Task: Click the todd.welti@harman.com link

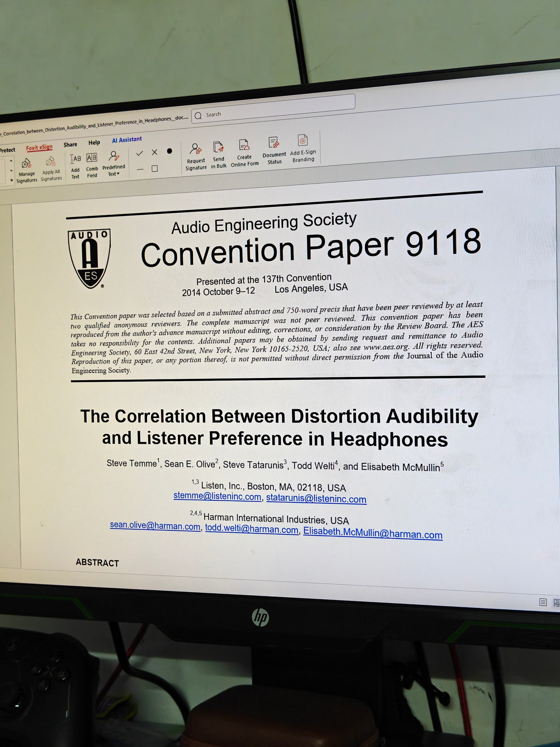Action: click(251, 529)
